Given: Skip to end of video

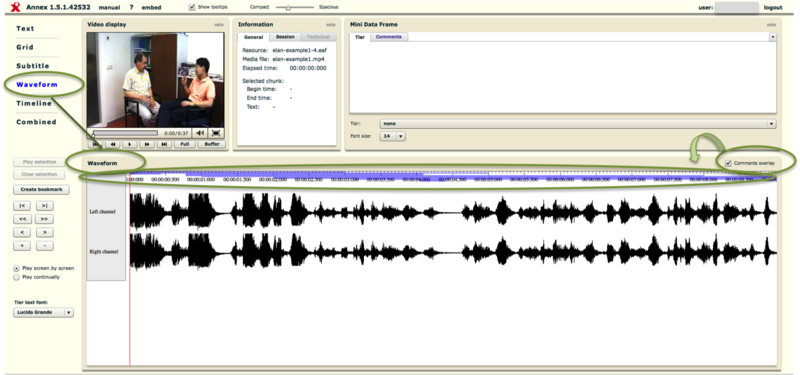Looking at the screenshot, I should [164, 144].
